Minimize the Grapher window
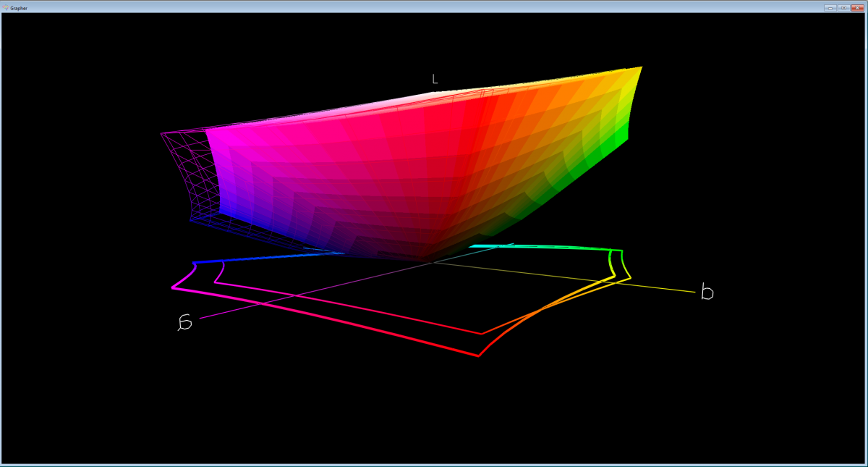Image resolution: width=868 pixels, height=467 pixels. [830, 7]
